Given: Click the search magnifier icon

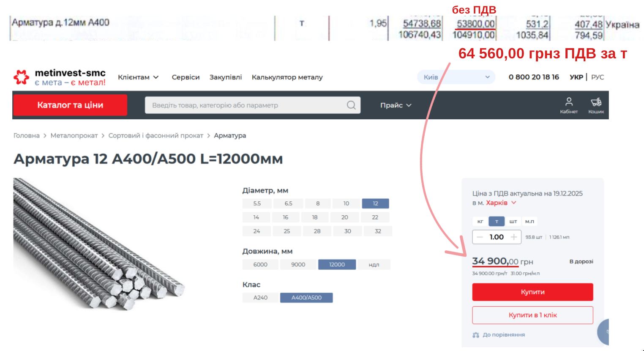Looking at the screenshot, I should pyautogui.click(x=351, y=105).
